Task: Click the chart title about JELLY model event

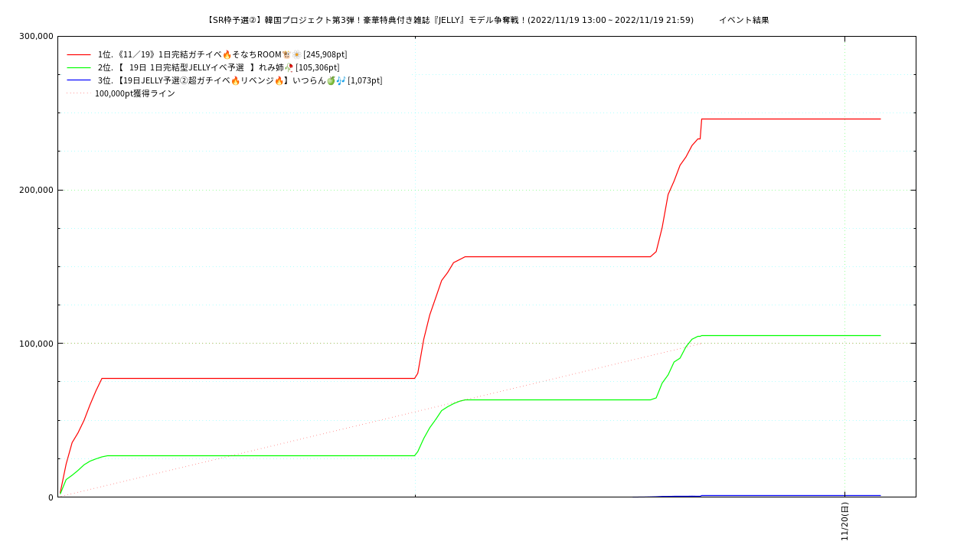Action: (449, 20)
